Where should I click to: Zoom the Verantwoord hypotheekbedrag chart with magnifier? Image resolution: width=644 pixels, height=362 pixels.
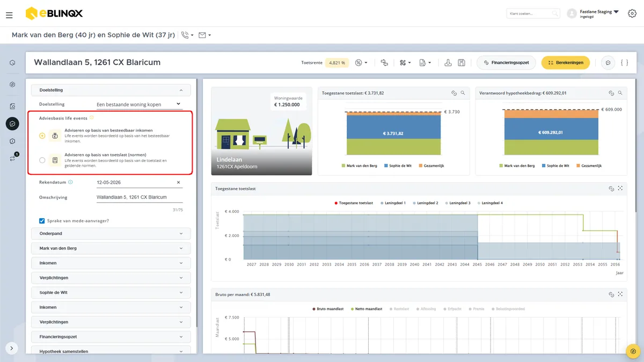pyautogui.click(x=620, y=93)
